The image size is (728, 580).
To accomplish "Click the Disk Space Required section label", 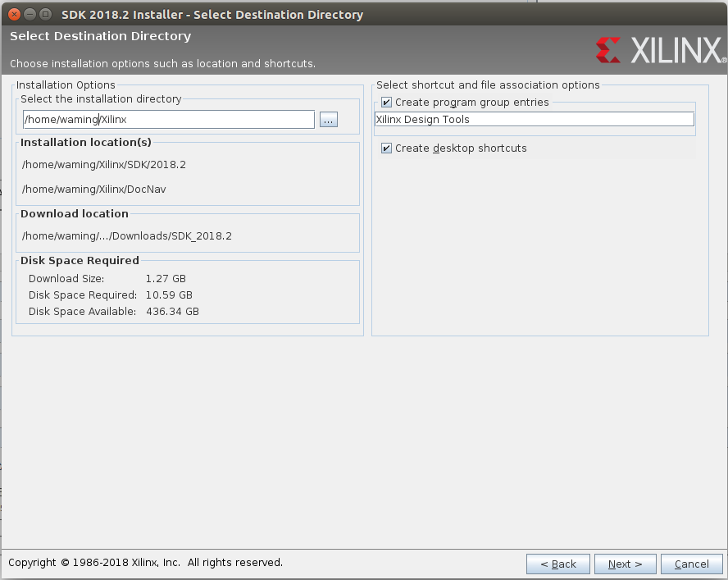I will 80,260.
